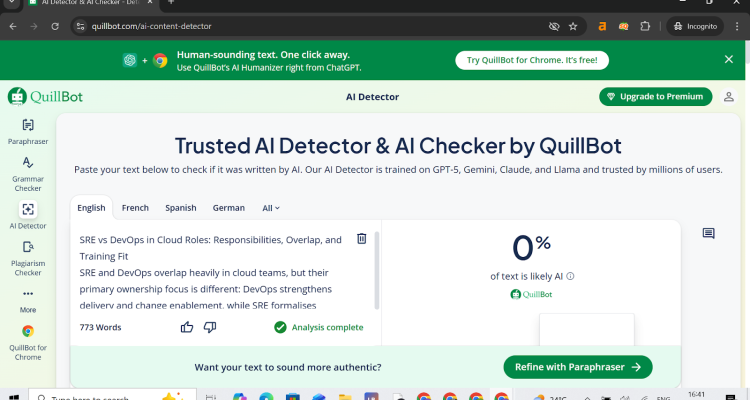Click the small QuillBot logo under the score

point(531,294)
